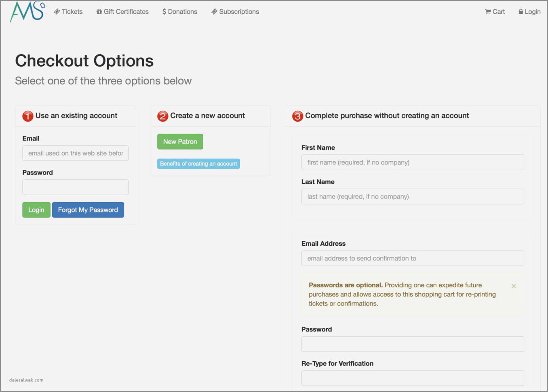Open the Tickets menu item
This screenshot has height=392, width=548.
68,12
